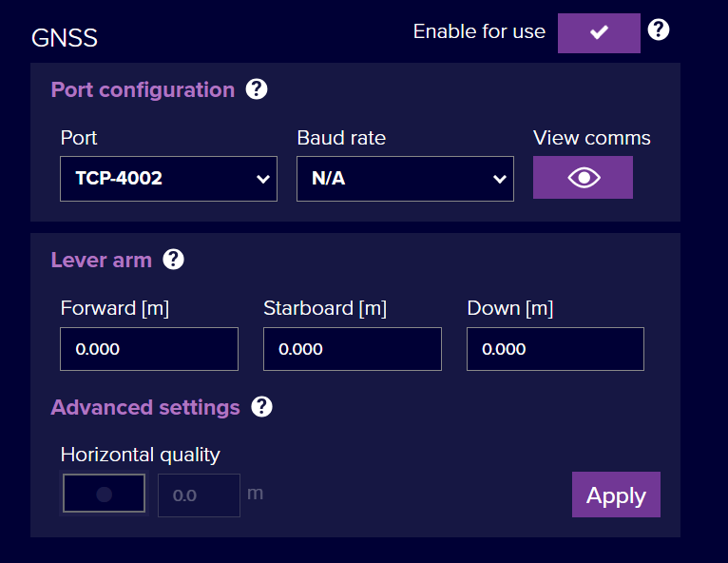Click the View comms label text

pyautogui.click(x=591, y=138)
